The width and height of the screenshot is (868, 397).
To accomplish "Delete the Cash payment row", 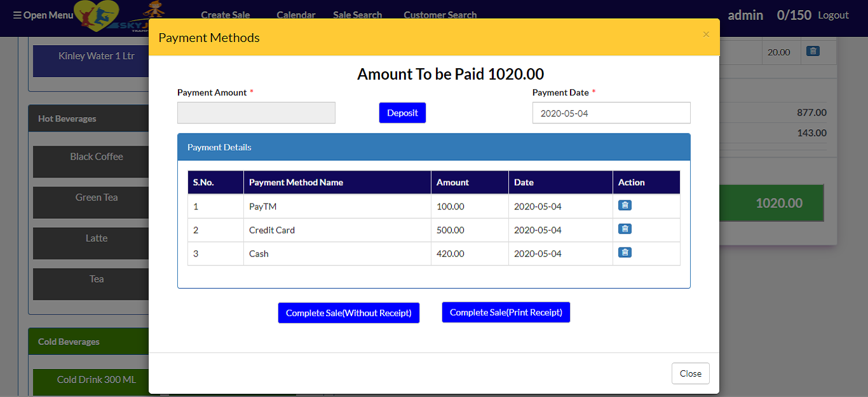I will tap(625, 252).
